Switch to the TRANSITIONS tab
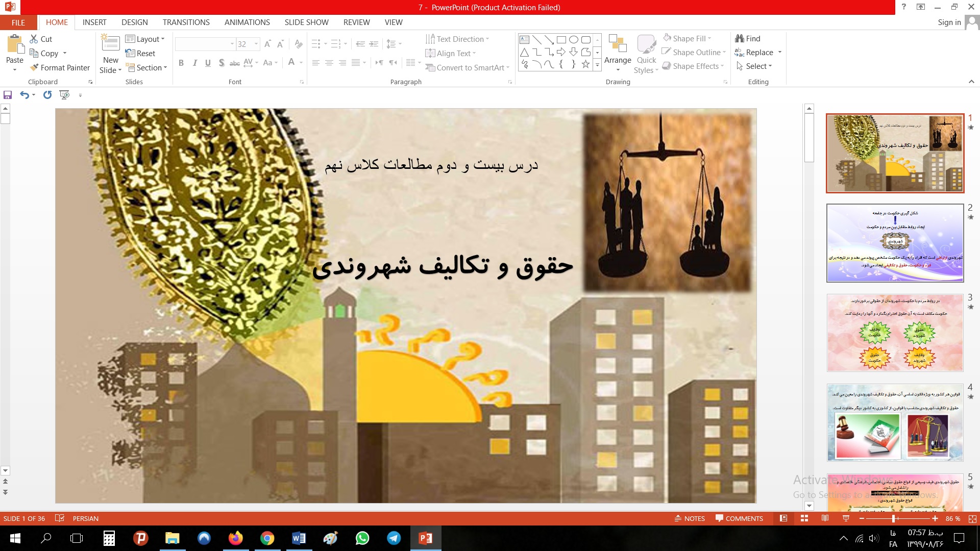Image resolution: width=980 pixels, height=551 pixels. [186, 22]
